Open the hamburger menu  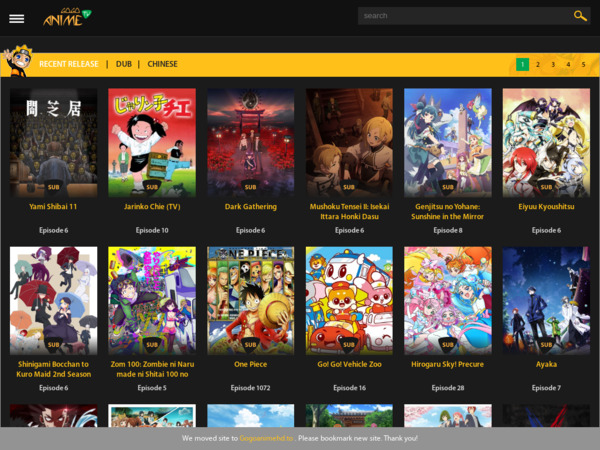pos(16,18)
